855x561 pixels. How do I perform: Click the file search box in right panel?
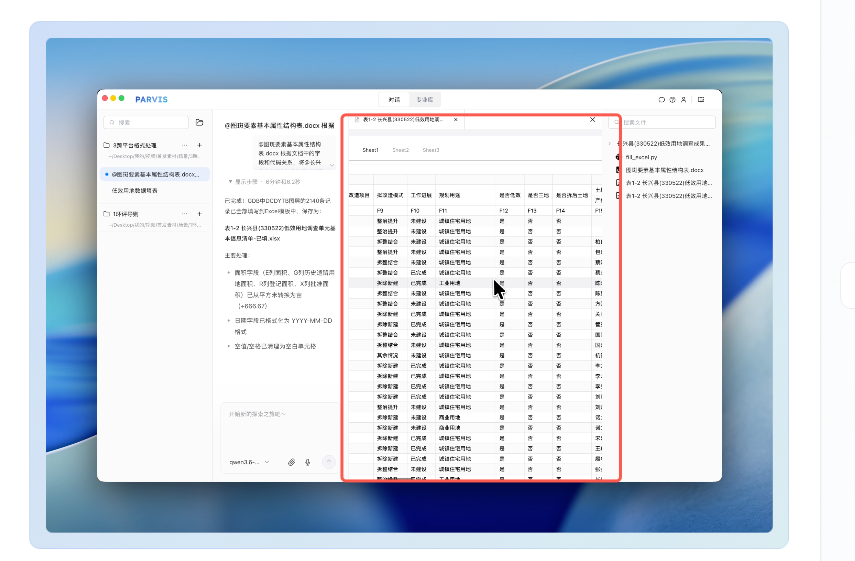point(662,123)
